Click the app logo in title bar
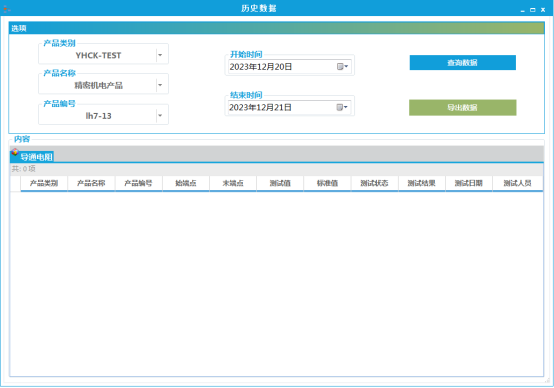 tap(6, 8)
